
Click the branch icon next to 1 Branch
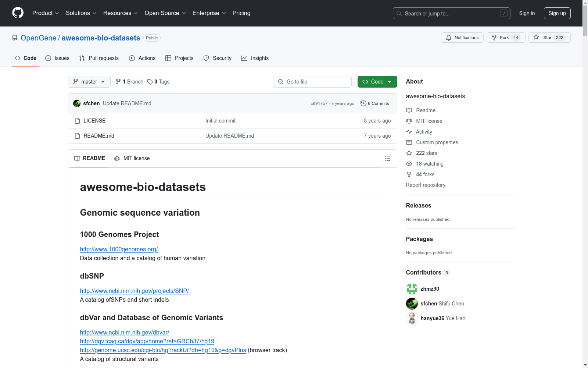point(118,82)
